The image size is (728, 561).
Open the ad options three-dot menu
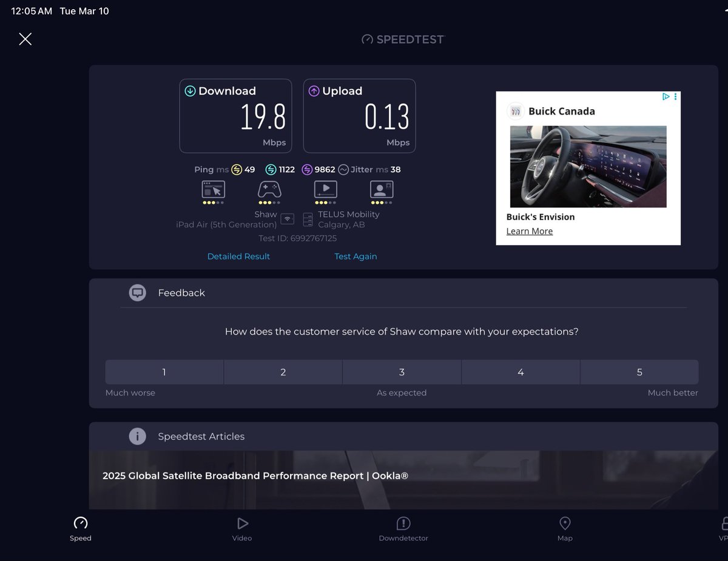pyautogui.click(x=675, y=96)
